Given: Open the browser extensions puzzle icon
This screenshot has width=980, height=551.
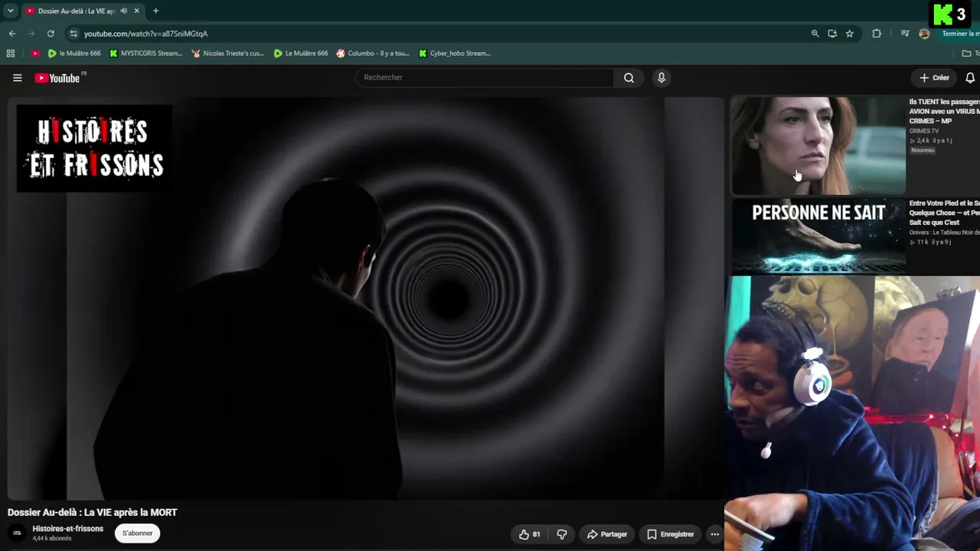Looking at the screenshot, I should (x=877, y=34).
